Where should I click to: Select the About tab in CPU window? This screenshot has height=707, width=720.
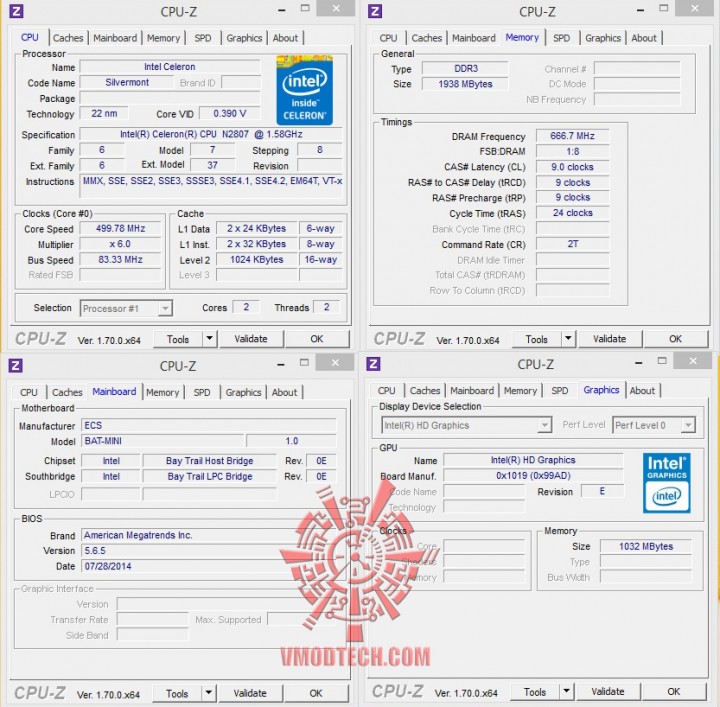pyautogui.click(x=285, y=38)
